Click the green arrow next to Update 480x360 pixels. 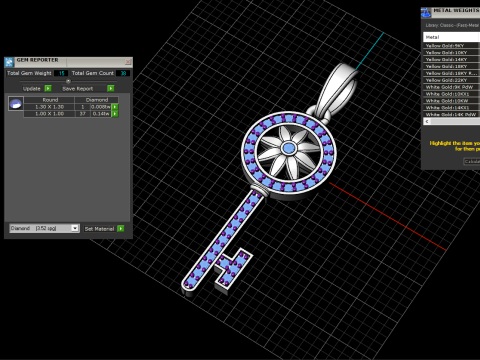[48, 88]
